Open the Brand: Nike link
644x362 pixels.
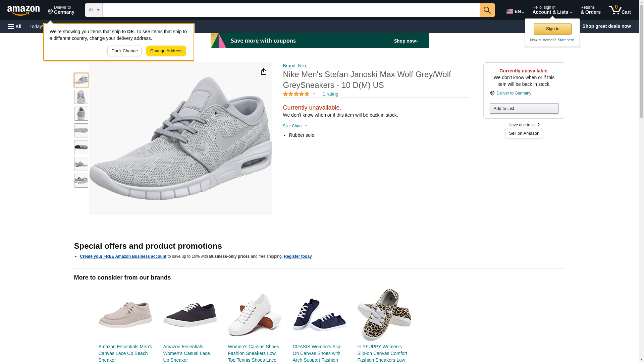click(295, 66)
